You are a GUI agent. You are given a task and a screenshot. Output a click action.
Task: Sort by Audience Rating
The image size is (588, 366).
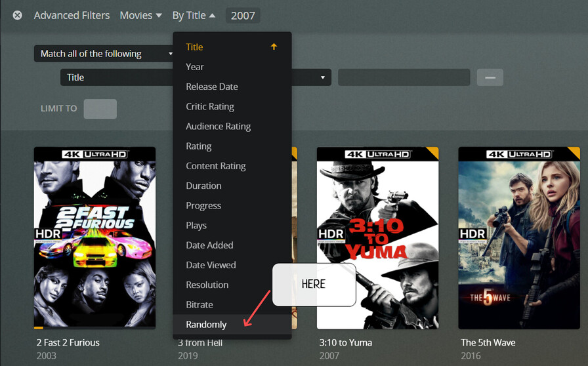232,127
